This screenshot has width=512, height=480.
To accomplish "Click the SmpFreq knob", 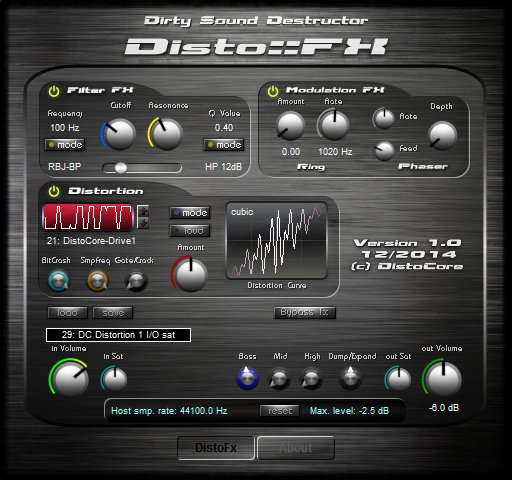I will pyautogui.click(x=97, y=281).
